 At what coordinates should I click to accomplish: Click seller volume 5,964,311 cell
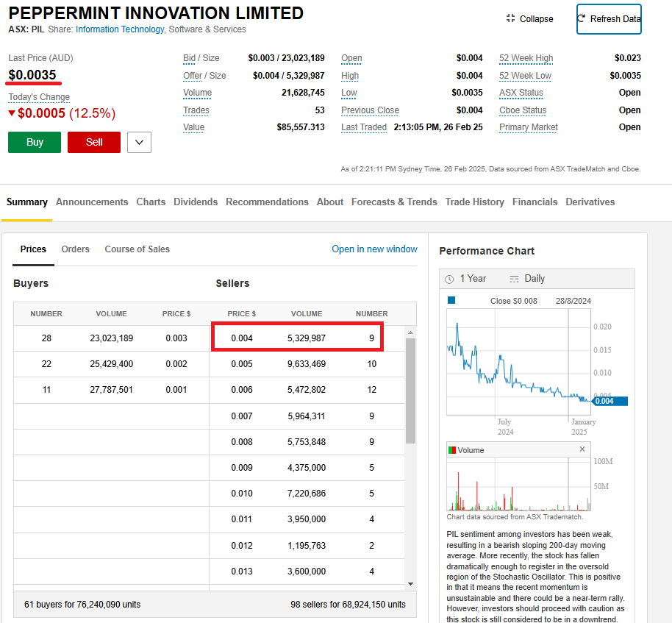point(307,416)
